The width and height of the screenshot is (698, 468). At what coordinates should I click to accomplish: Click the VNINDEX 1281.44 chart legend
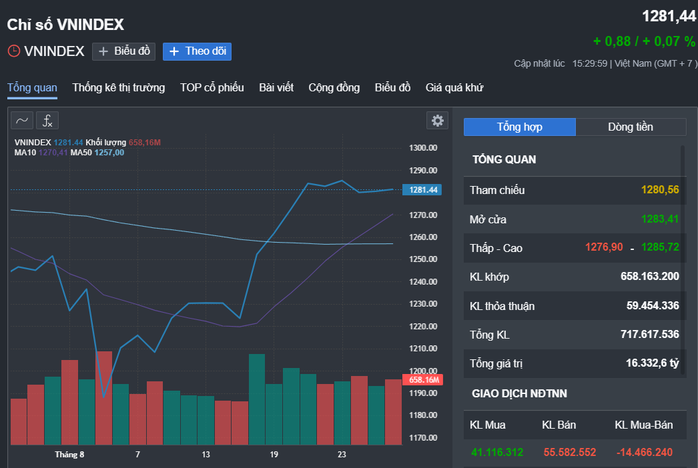click(x=49, y=142)
